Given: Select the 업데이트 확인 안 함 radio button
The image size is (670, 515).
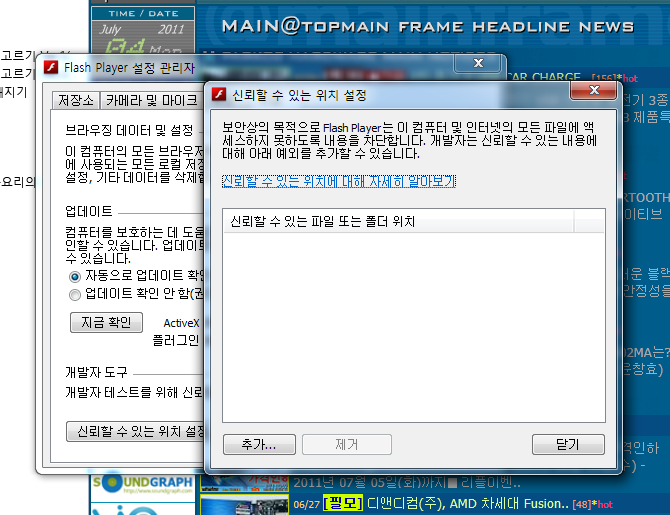Looking at the screenshot, I should (75, 295).
